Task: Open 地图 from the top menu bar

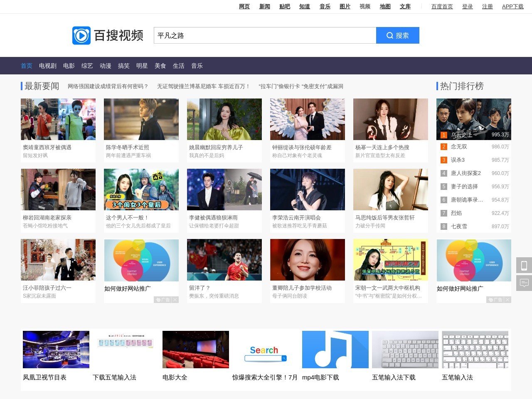Action: (385, 6)
